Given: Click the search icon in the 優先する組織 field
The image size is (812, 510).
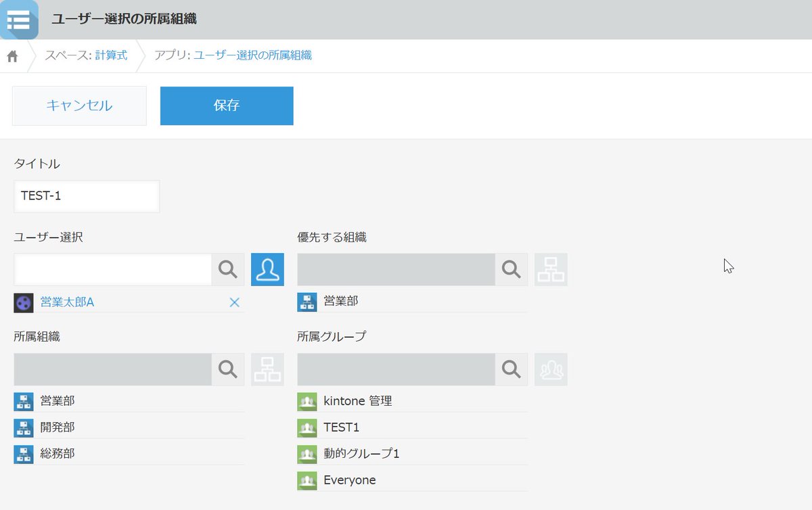Looking at the screenshot, I should 511,269.
